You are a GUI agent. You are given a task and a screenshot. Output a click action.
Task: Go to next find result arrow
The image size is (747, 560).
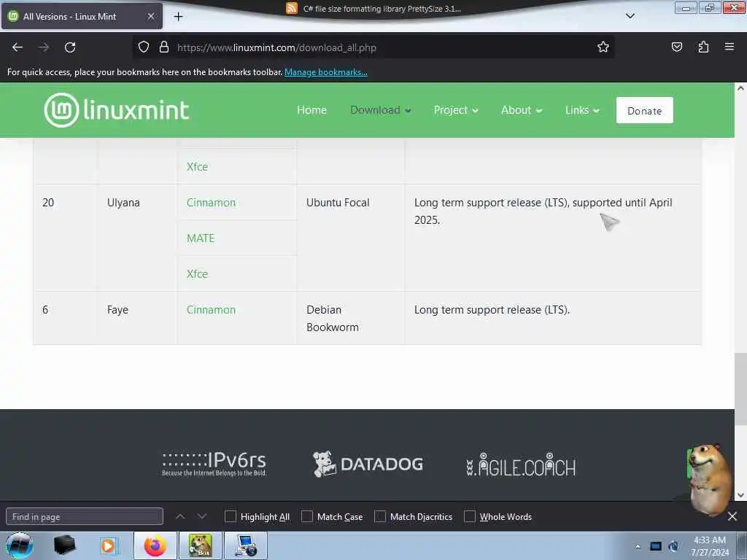click(x=202, y=516)
